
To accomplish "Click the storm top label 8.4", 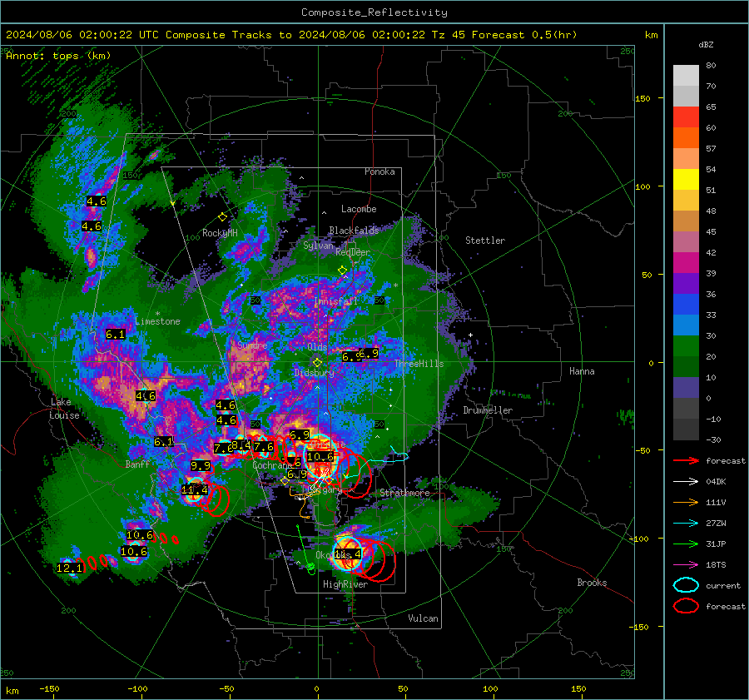I will coord(241,445).
